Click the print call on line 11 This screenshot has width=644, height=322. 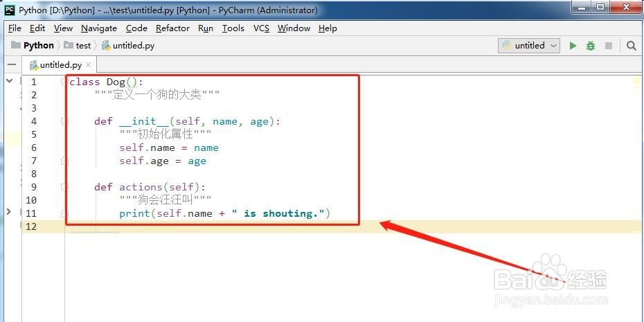(x=135, y=213)
